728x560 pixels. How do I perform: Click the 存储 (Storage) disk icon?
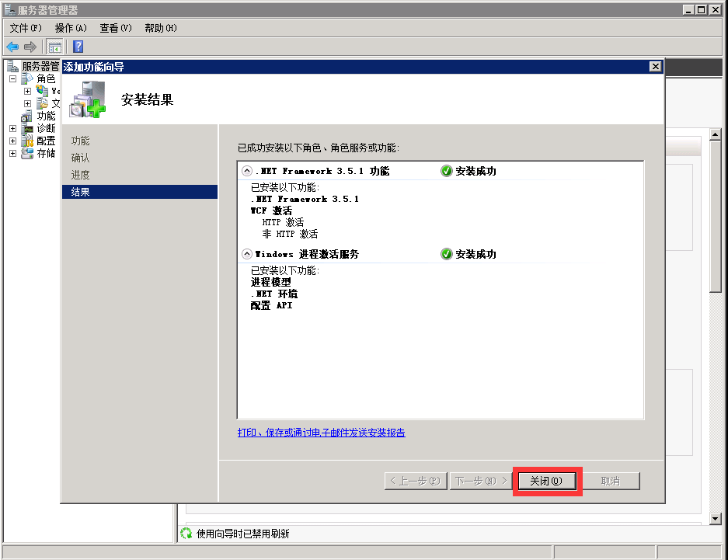[28, 153]
